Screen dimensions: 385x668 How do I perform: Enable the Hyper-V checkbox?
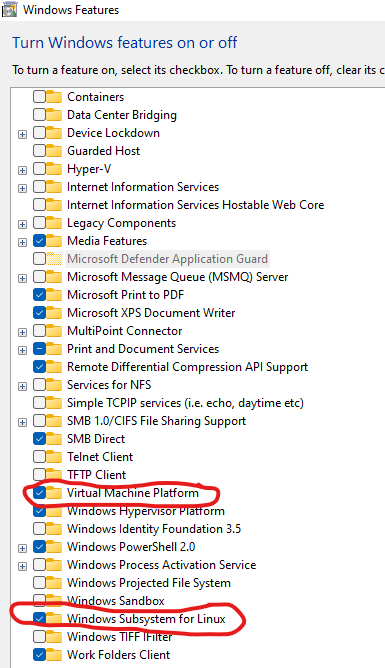click(x=39, y=169)
